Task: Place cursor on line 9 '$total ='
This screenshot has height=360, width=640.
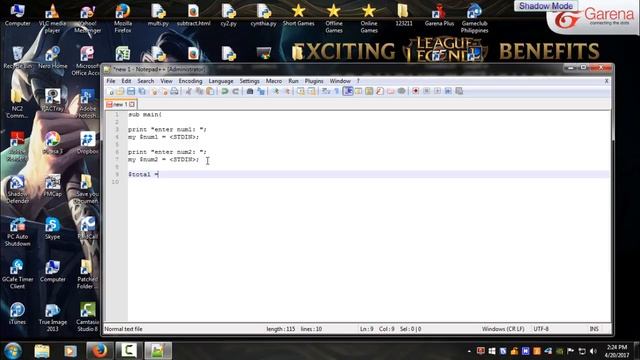Action: tap(143, 174)
